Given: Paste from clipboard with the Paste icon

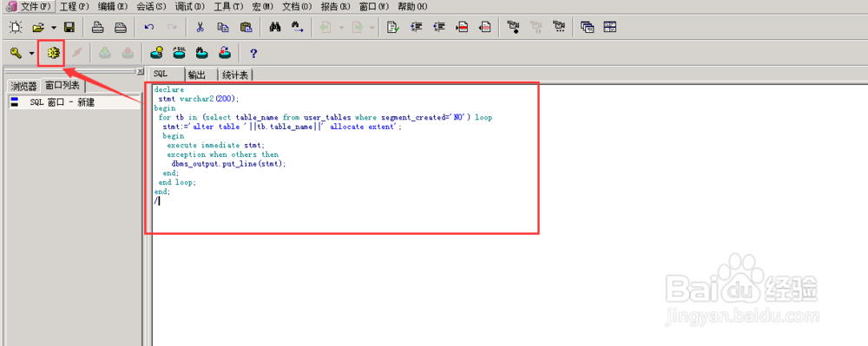Looking at the screenshot, I should pos(246,27).
